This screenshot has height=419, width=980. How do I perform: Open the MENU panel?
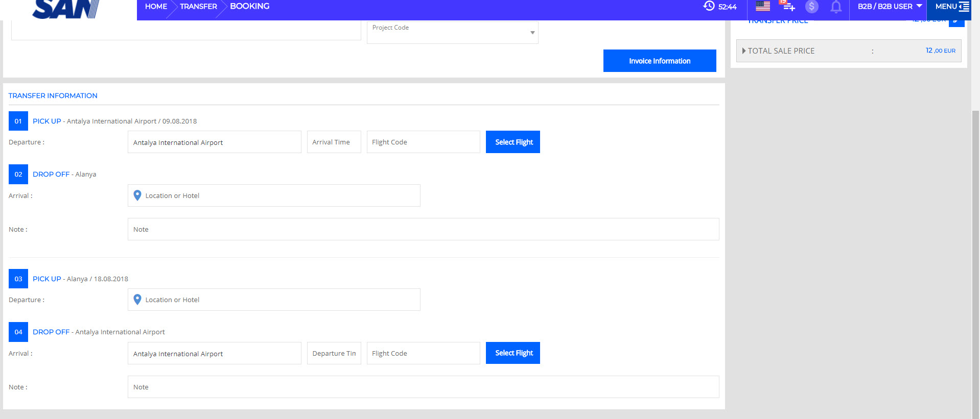point(951,7)
